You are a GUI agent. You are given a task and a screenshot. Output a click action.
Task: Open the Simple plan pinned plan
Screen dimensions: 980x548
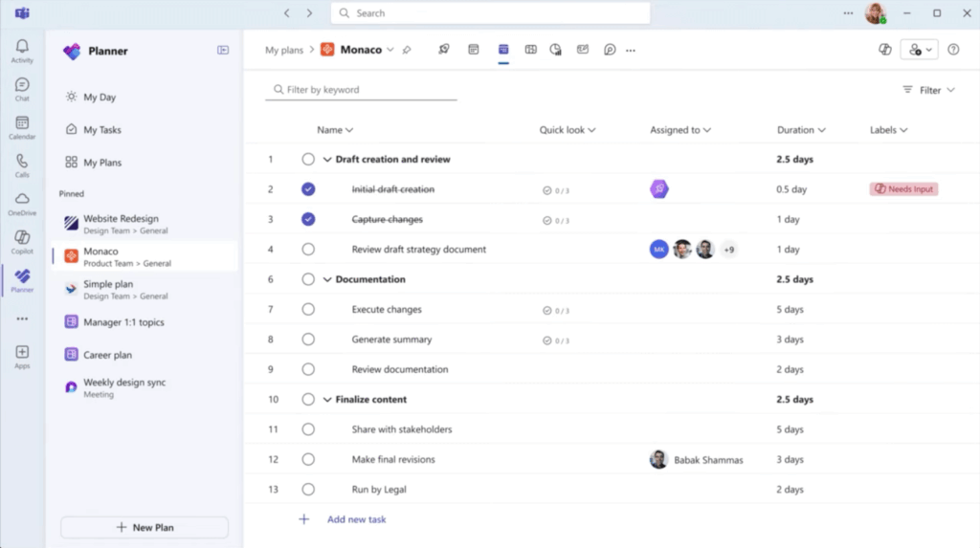145,290
